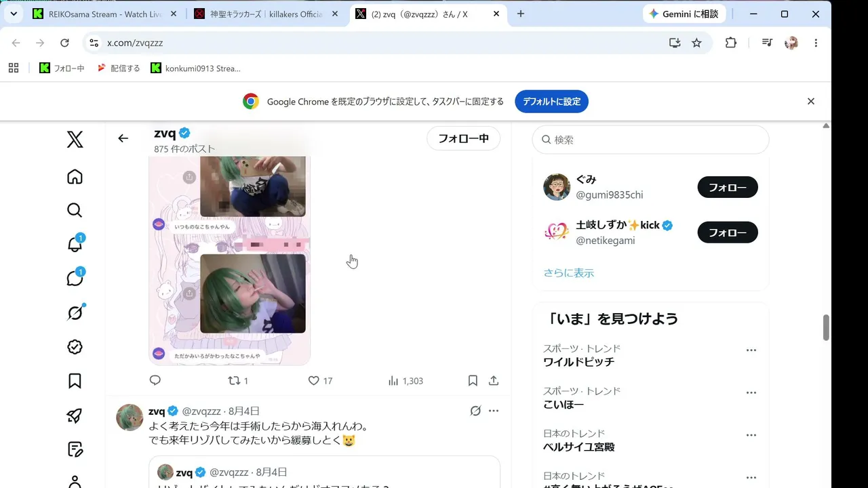Open the フォロー中 bookmark
This screenshot has height=488, width=868.
pyautogui.click(x=62, y=68)
